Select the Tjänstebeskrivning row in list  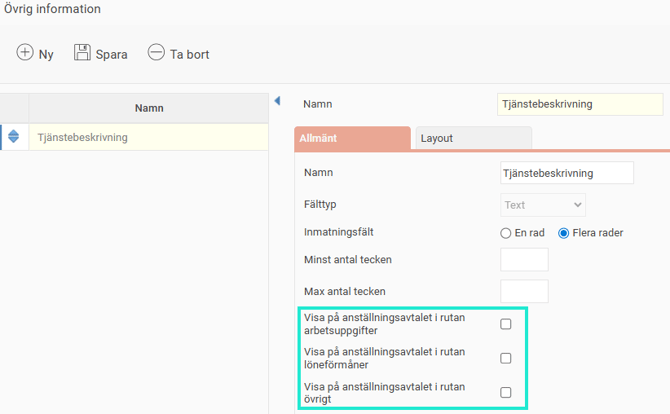point(148,137)
